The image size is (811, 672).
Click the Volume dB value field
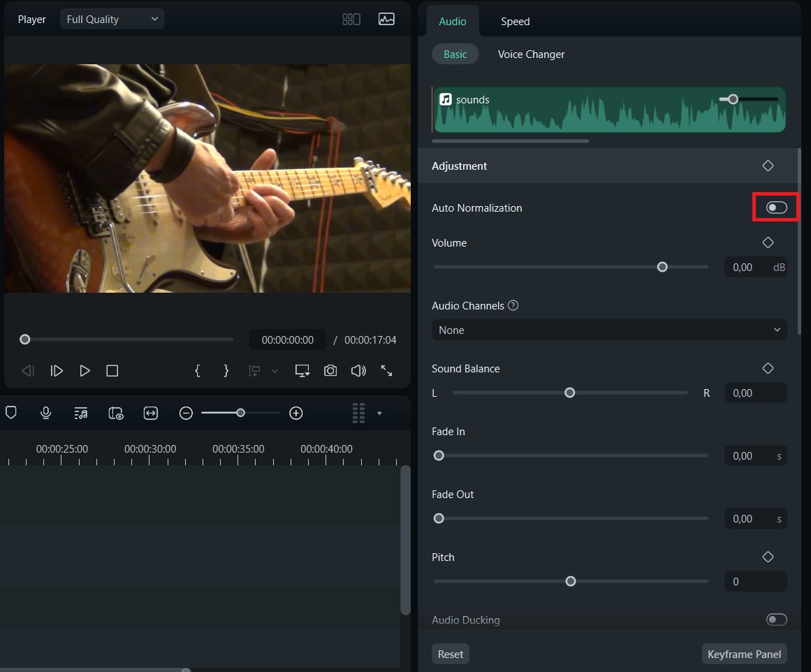756,268
